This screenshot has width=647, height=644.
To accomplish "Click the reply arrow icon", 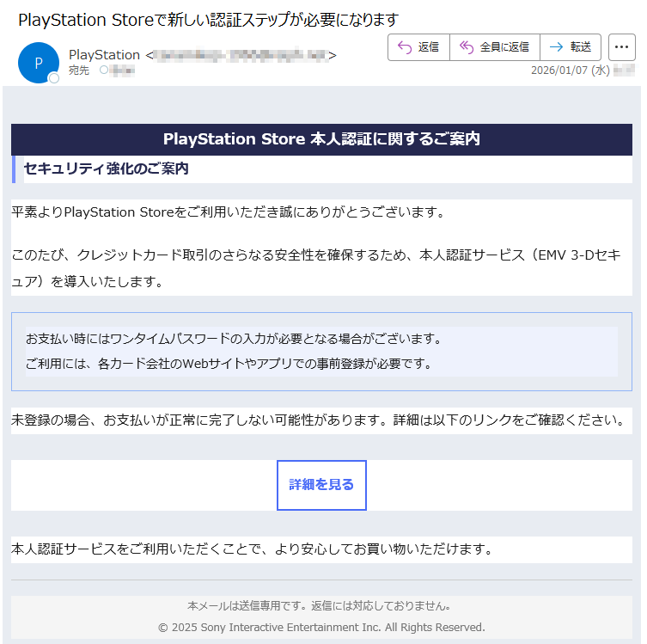I will click(405, 47).
